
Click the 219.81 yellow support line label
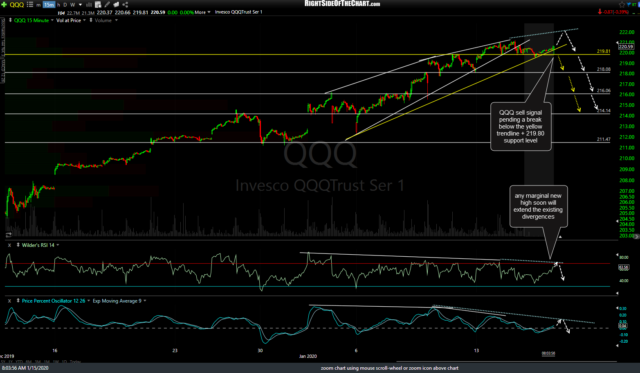603,51
